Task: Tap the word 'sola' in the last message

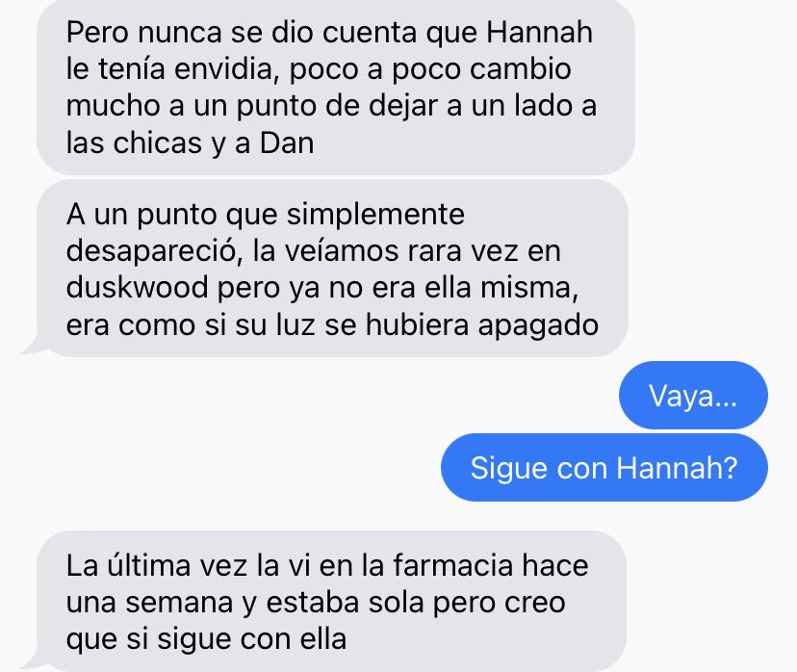Action: [x=396, y=603]
